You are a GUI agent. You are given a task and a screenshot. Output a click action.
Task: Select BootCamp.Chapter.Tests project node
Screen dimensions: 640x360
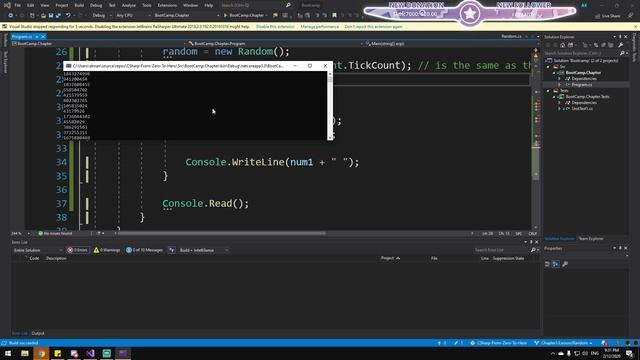(x=587, y=97)
